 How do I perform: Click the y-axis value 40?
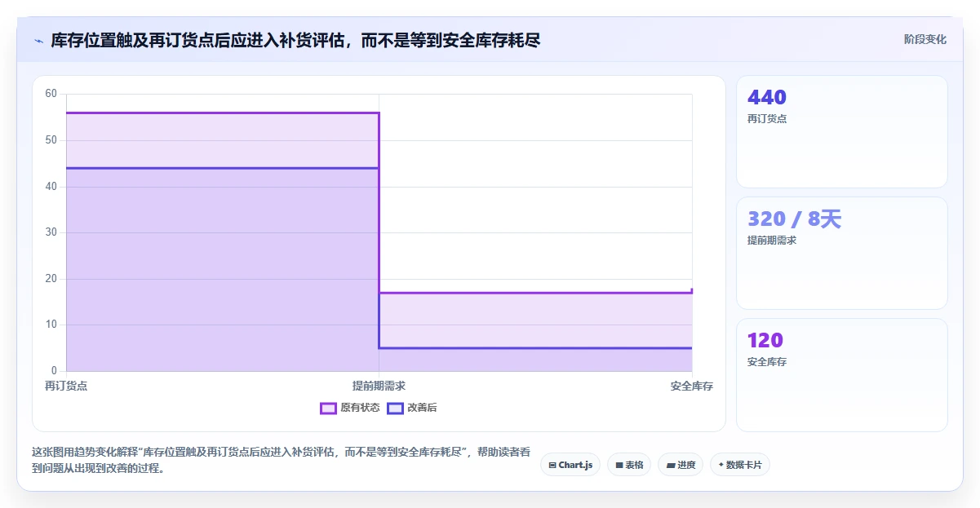[x=51, y=187]
